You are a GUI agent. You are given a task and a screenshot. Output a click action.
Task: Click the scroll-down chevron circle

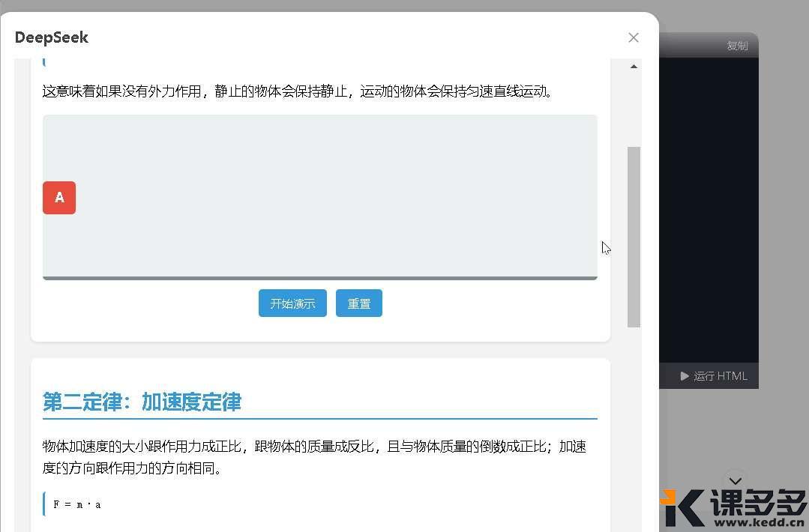[x=735, y=481]
